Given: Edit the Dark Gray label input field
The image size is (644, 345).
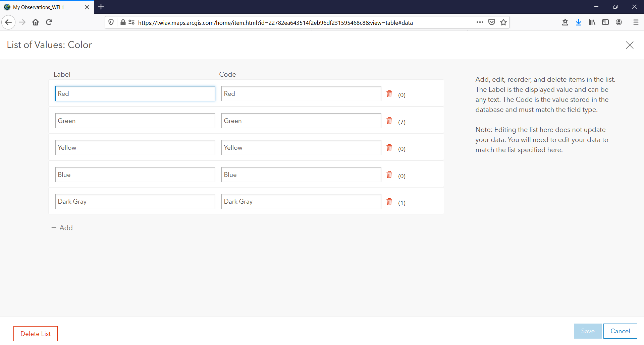Looking at the screenshot, I should (x=135, y=201).
